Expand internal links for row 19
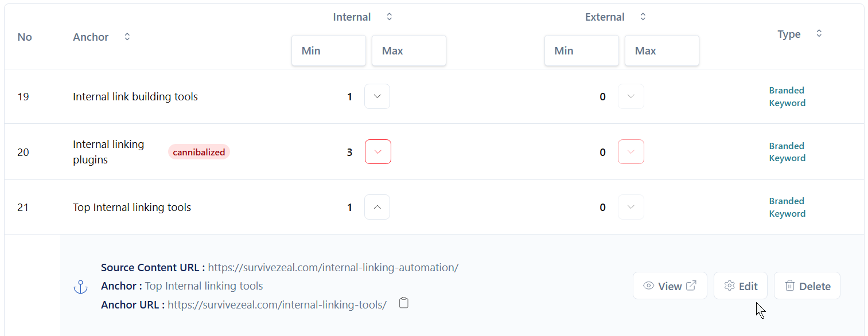 click(x=377, y=96)
